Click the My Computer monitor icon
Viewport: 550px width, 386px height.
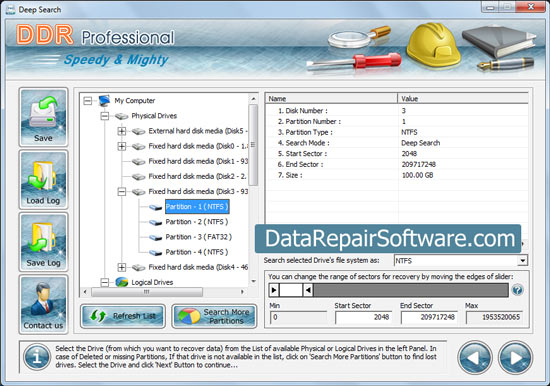point(104,101)
